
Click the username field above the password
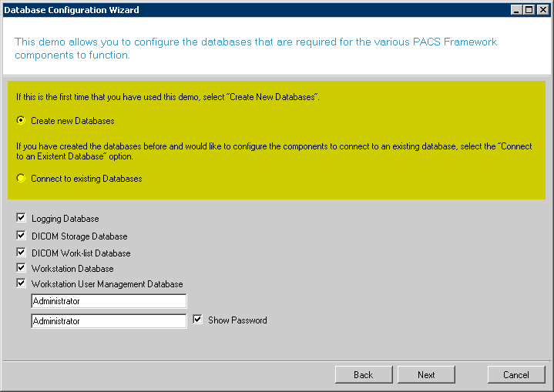click(x=109, y=301)
